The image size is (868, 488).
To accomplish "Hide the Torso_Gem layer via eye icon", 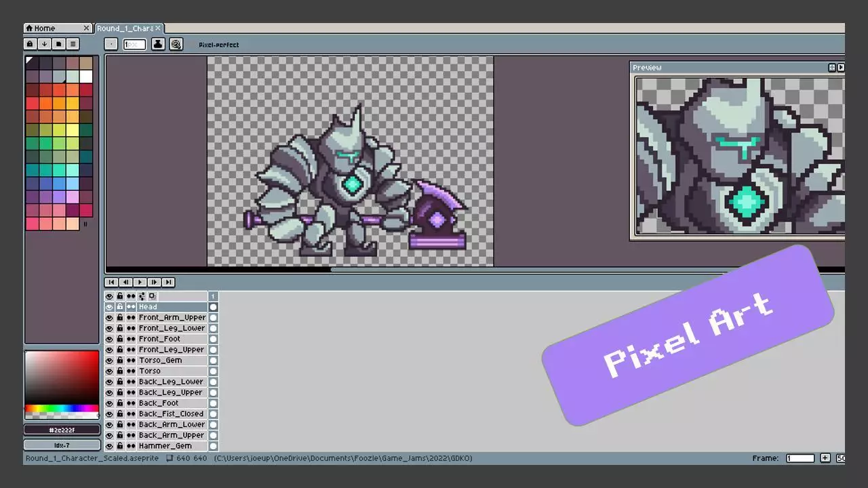I will [x=109, y=361].
